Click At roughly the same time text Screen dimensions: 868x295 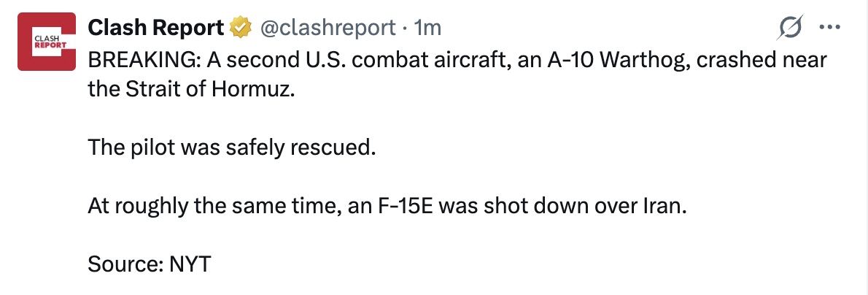pyautogui.click(x=212, y=207)
